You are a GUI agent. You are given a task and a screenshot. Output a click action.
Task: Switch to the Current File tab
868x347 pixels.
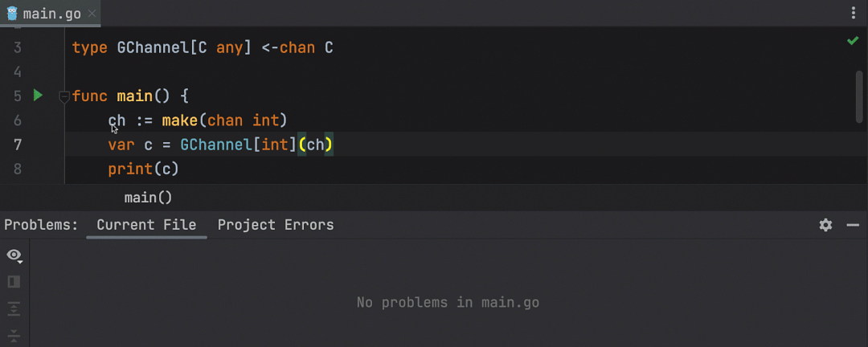pos(146,225)
